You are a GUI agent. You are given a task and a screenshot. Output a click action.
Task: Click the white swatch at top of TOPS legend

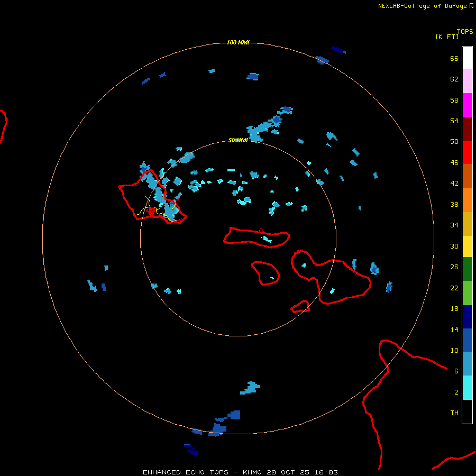click(x=467, y=58)
